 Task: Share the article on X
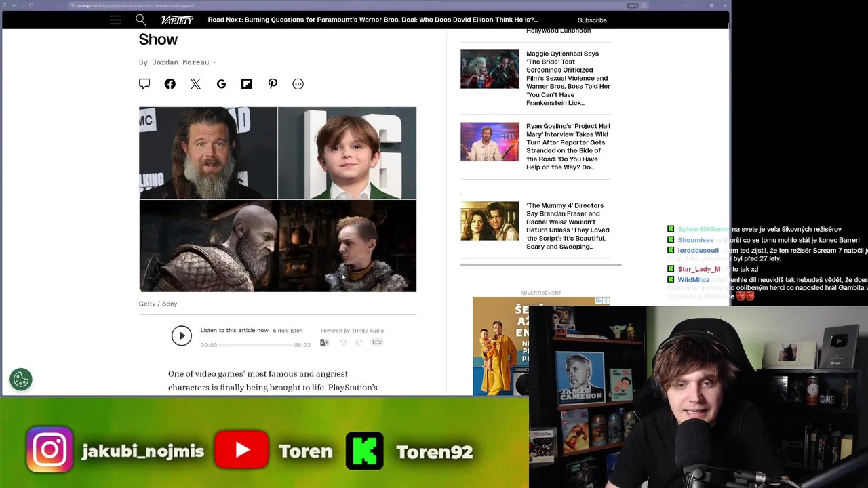[x=195, y=84]
